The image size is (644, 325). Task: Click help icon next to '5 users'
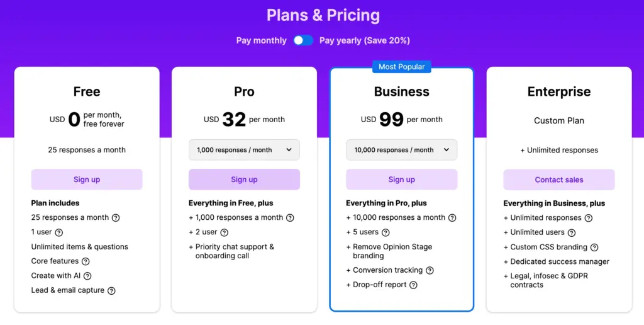pos(386,232)
